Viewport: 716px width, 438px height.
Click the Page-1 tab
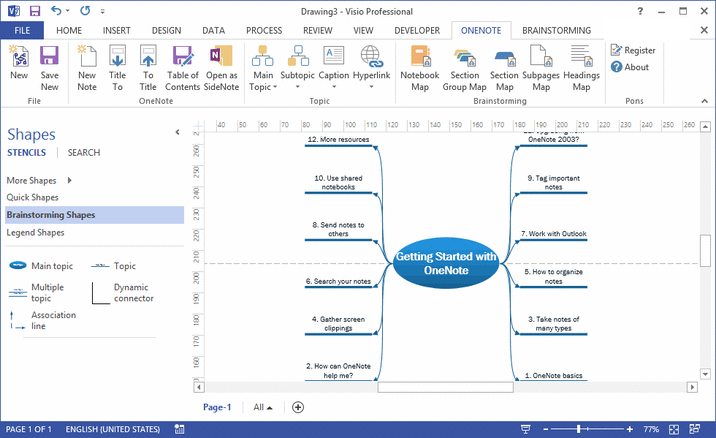(217, 407)
